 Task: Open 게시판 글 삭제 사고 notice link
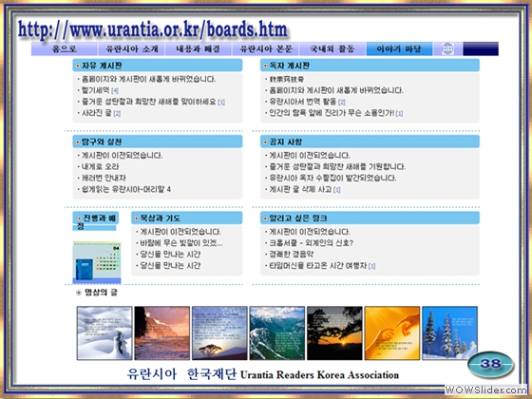point(300,189)
